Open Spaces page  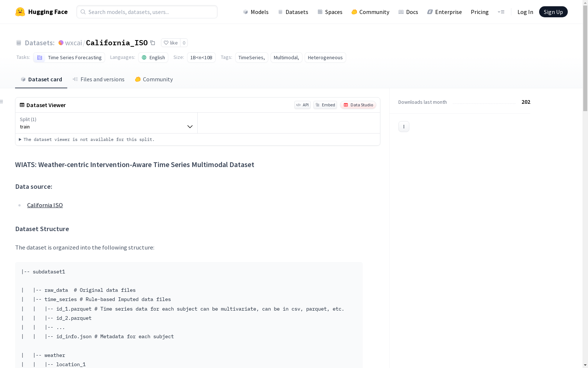[x=330, y=12]
